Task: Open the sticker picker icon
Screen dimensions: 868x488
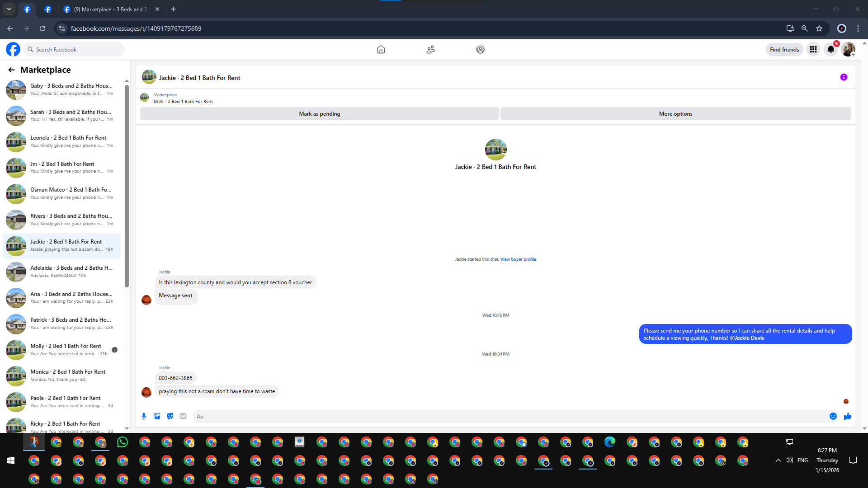Action: [170, 416]
